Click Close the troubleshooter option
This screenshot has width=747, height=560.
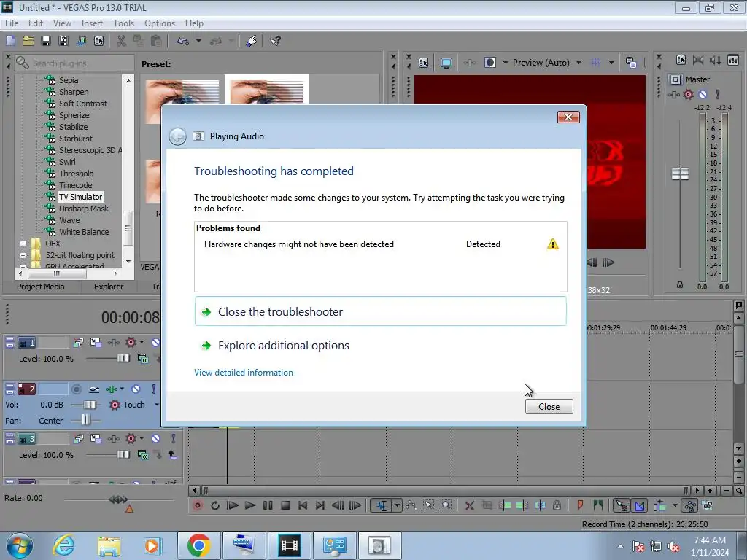pos(381,311)
